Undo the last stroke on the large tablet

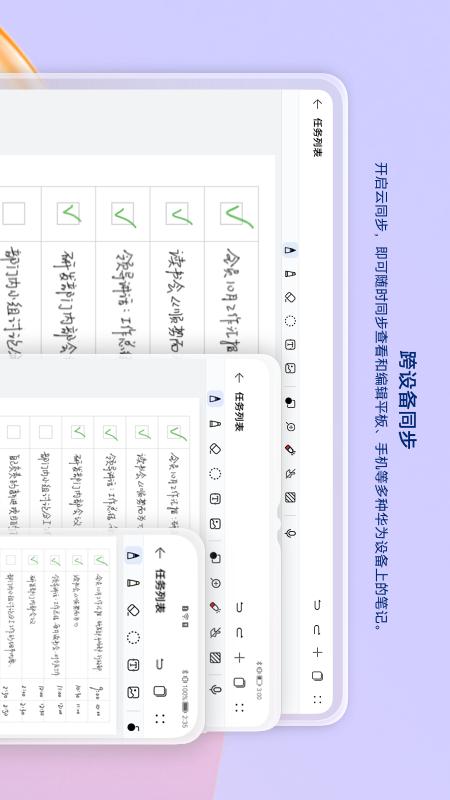coord(317,605)
